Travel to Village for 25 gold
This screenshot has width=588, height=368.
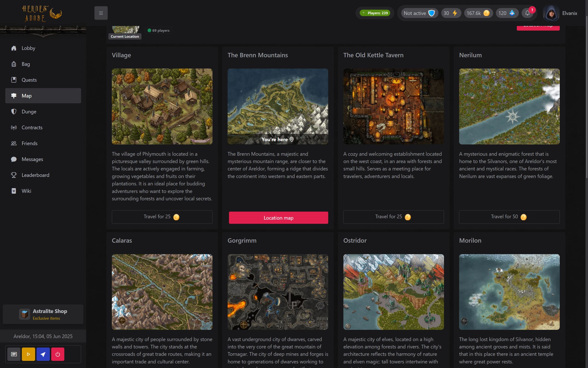(162, 217)
